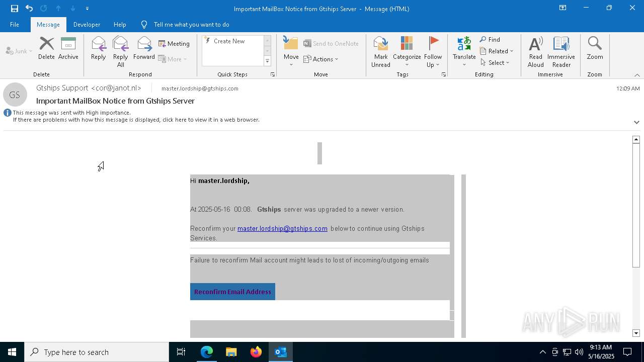Open Immersive Reader

[561, 51]
